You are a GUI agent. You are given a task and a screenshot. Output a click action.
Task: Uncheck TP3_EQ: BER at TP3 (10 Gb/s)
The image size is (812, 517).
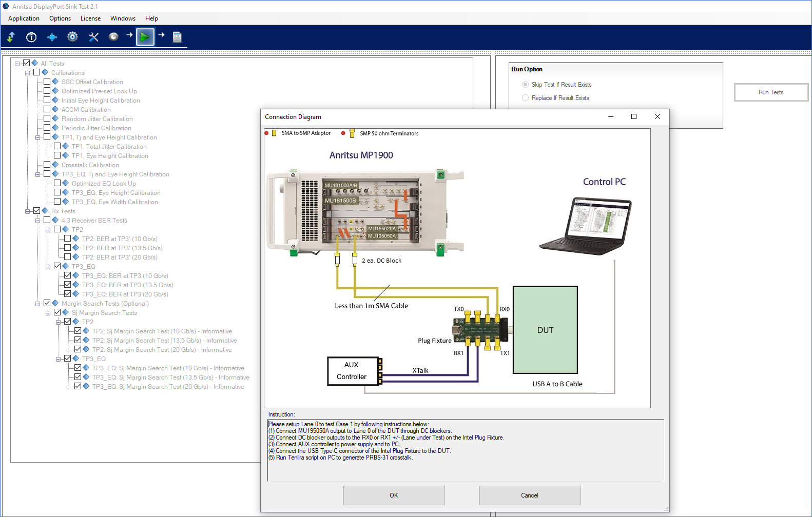68,275
